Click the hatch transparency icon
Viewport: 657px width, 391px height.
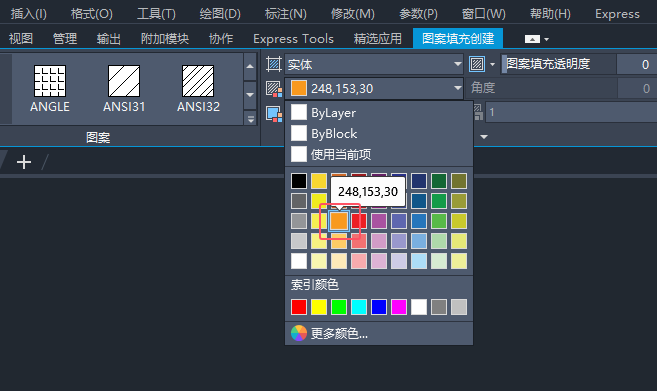pyautogui.click(x=477, y=64)
